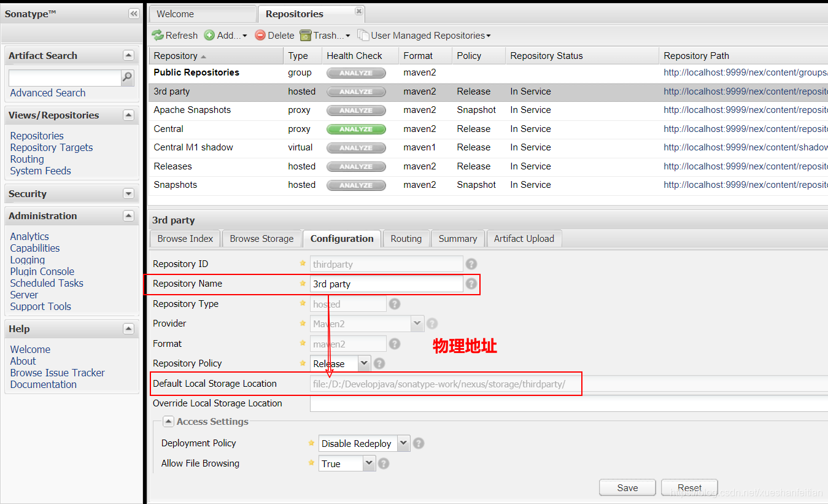
Task: Open the Deployment Policy dropdown
Action: click(x=403, y=443)
